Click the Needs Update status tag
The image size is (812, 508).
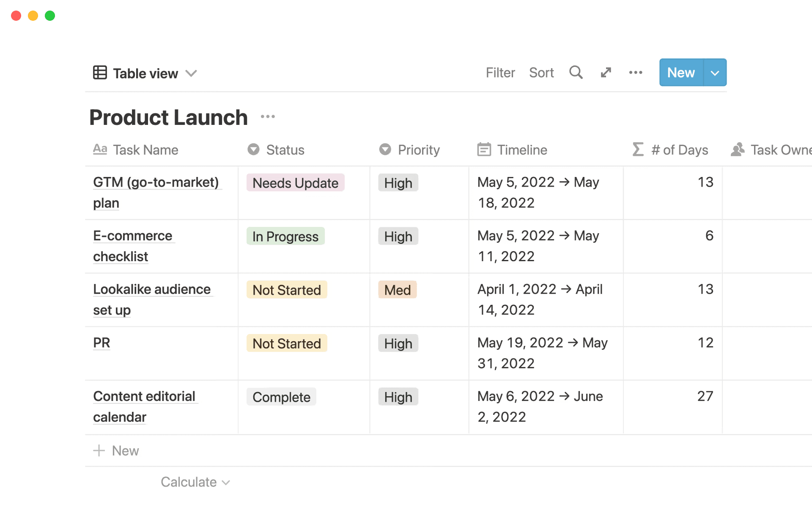295,182
